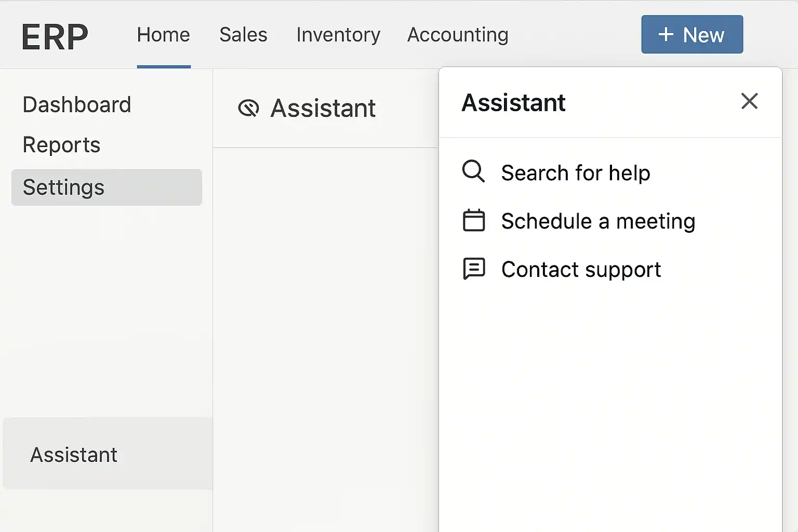This screenshot has height=532, width=798.
Task: Choose the Search for help text option
Action: [x=576, y=172]
